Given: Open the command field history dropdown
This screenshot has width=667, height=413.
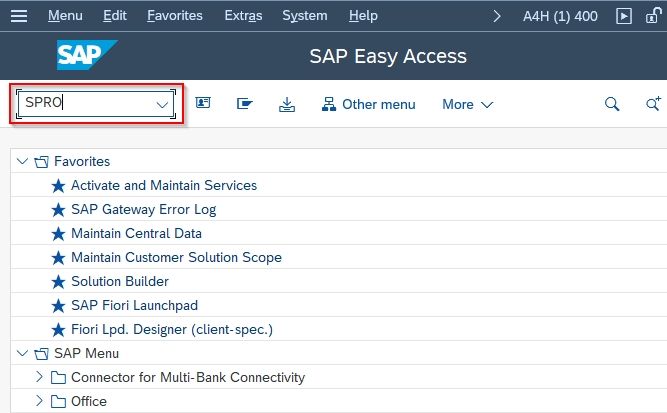Looking at the screenshot, I should pyautogui.click(x=162, y=105).
